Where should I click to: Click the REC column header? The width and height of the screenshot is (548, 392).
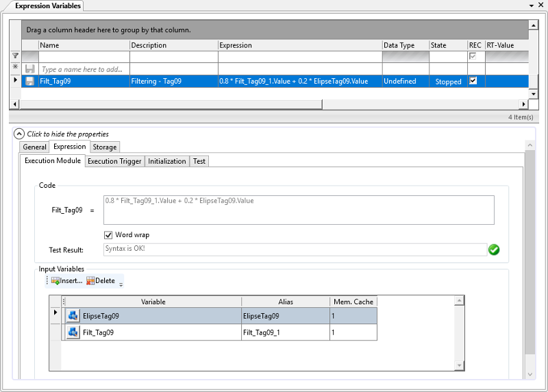point(476,45)
